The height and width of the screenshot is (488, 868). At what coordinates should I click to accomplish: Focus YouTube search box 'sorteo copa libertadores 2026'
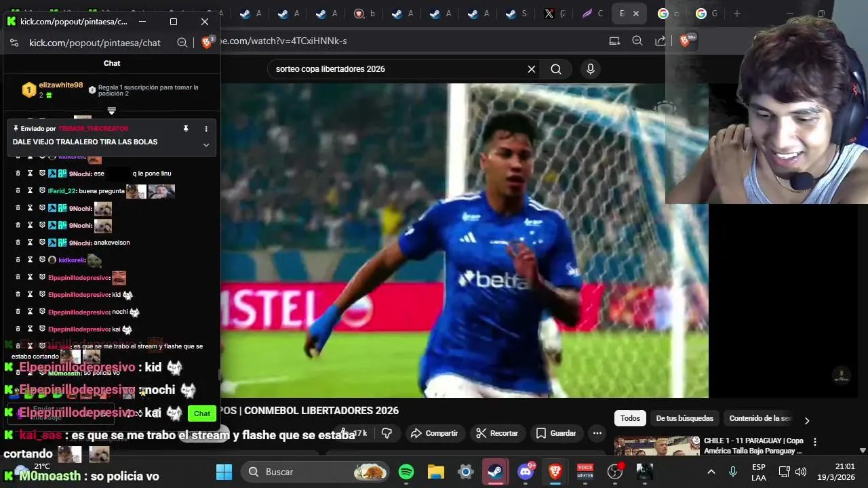click(x=397, y=69)
